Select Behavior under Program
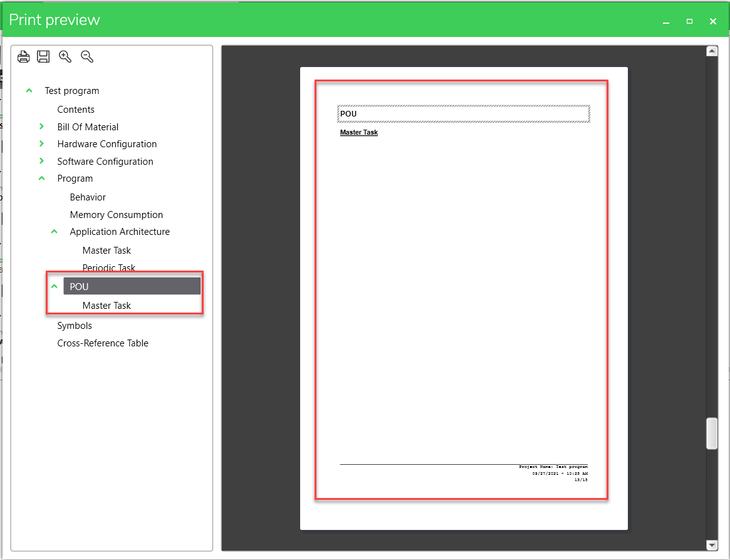The image size is (730, 560). (x=88, y=197)
